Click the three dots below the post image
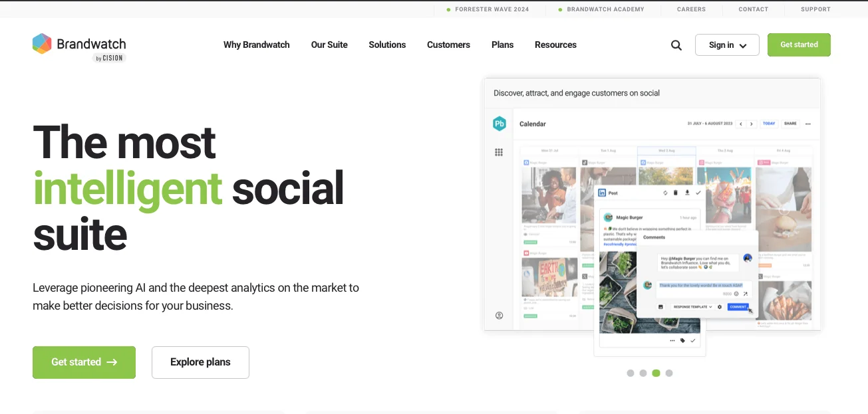Screen dimensions: 868x414 click(x=672, y=340)
